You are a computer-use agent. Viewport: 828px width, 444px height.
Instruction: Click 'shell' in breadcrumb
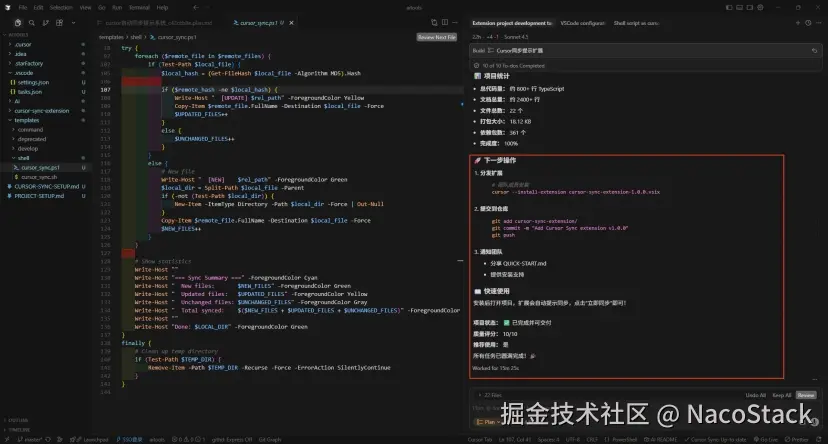136,37
